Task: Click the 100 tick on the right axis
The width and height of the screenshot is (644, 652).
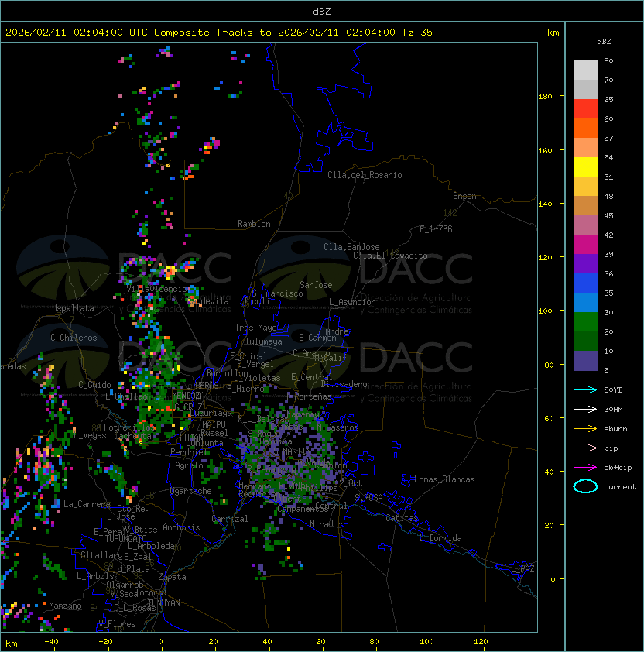Action: pos(545,311)
